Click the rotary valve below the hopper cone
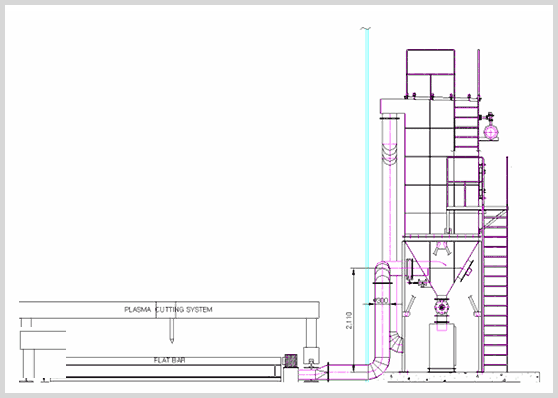This screenshot has height=398, width=558. tap(442, 307)
